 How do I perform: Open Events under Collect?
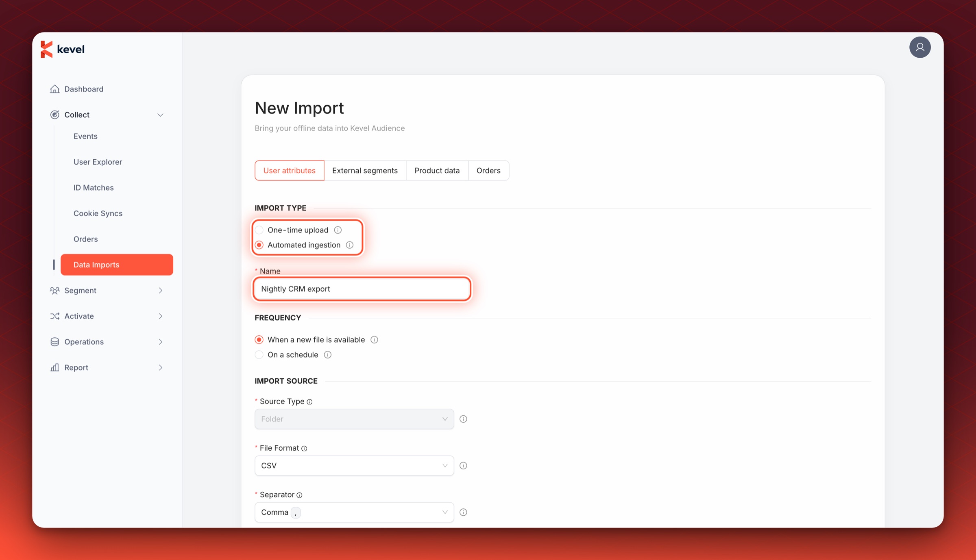coord(85,136)
